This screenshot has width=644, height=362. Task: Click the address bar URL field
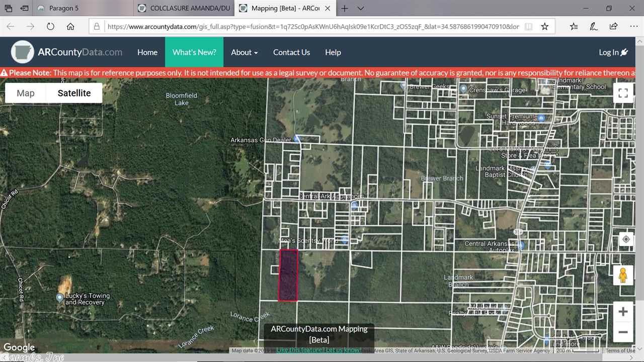[312, 26]
